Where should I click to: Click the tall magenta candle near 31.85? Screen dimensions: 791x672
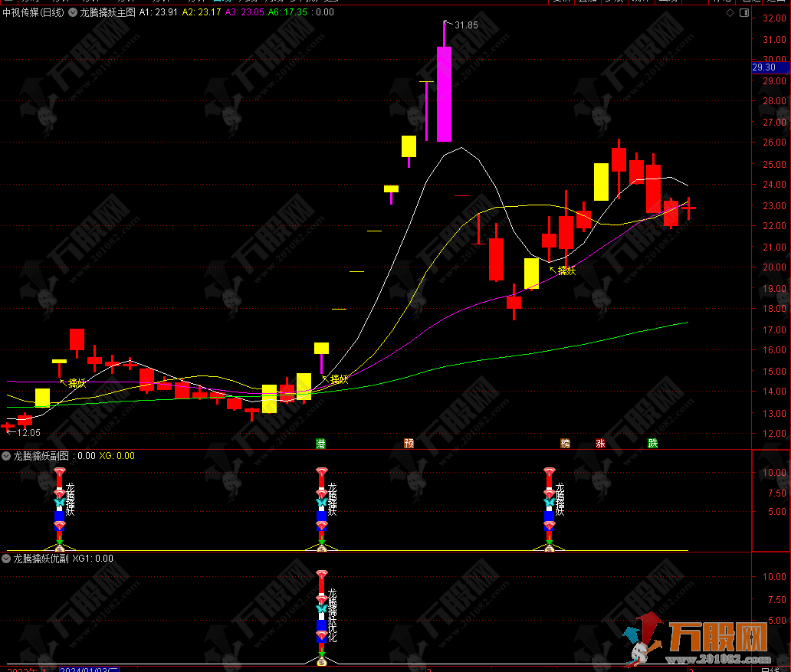[444, 94]
